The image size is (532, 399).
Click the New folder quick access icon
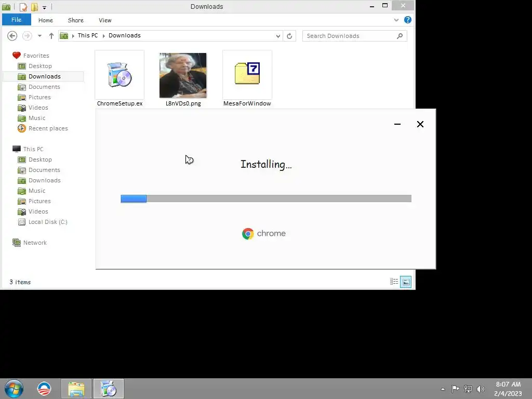[x=35, y=7]
